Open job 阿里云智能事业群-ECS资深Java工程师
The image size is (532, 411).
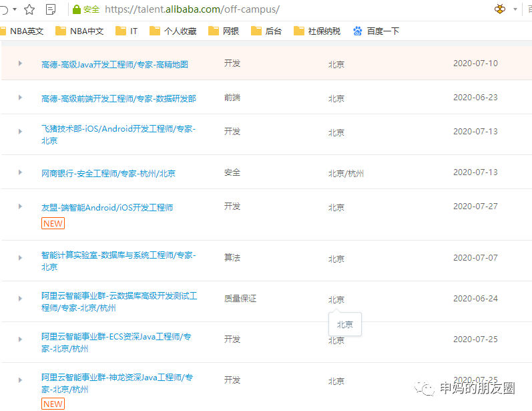coord(116,342)
